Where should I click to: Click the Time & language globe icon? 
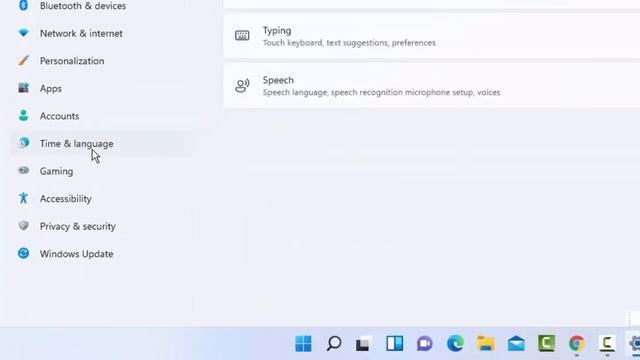pyautogui.click(x=24, y=143)
